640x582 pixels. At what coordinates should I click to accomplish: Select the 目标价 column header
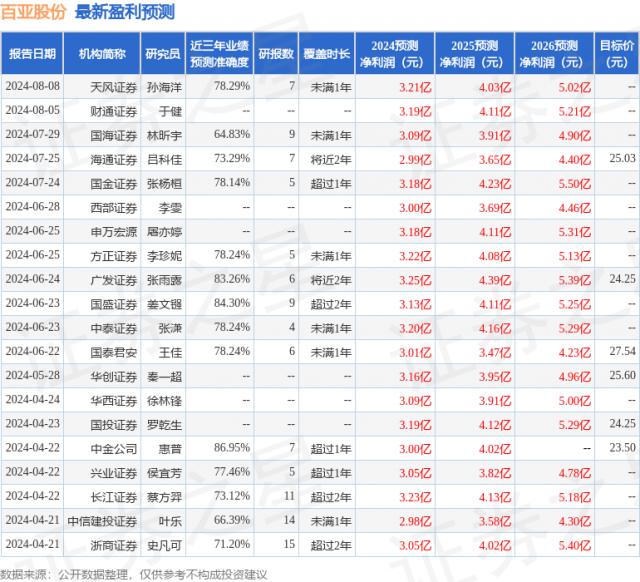[617, 53]
